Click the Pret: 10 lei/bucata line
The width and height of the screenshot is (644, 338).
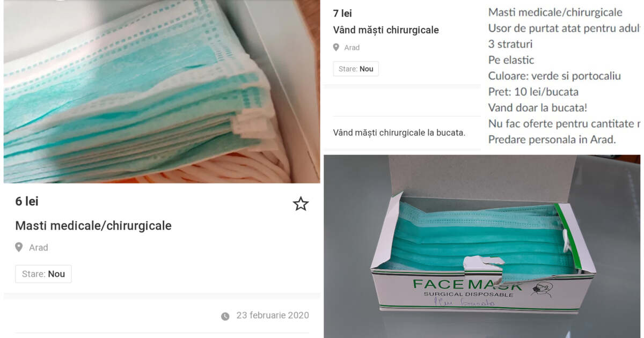[x=533, y=92]
